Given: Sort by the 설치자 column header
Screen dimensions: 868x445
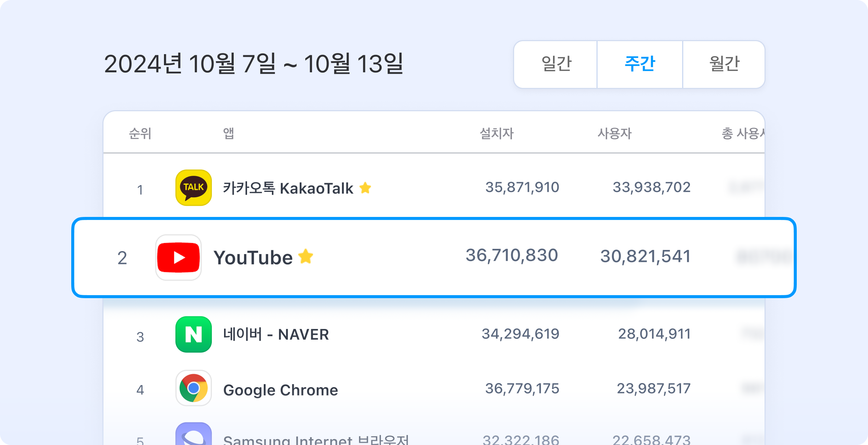Looking at the screenshot, I should (x=496, y=133).
